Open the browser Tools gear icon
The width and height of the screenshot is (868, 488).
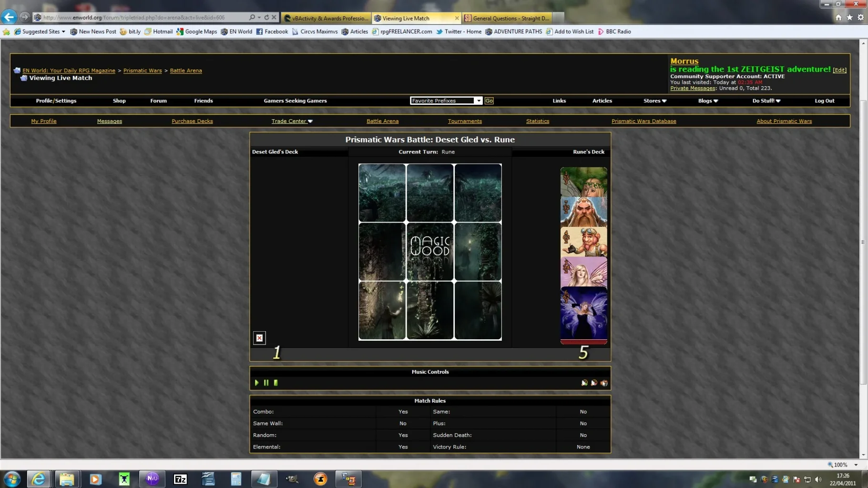click(x=860, y=18)
